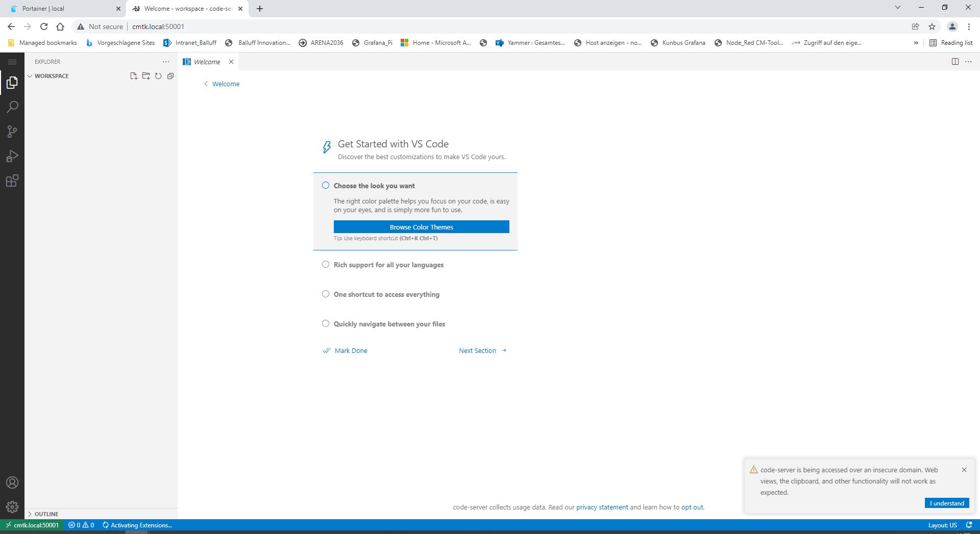Open Explorer views and more actions menu
The image size is (980, 534).
pyautogui.click(x=166, y=62)
